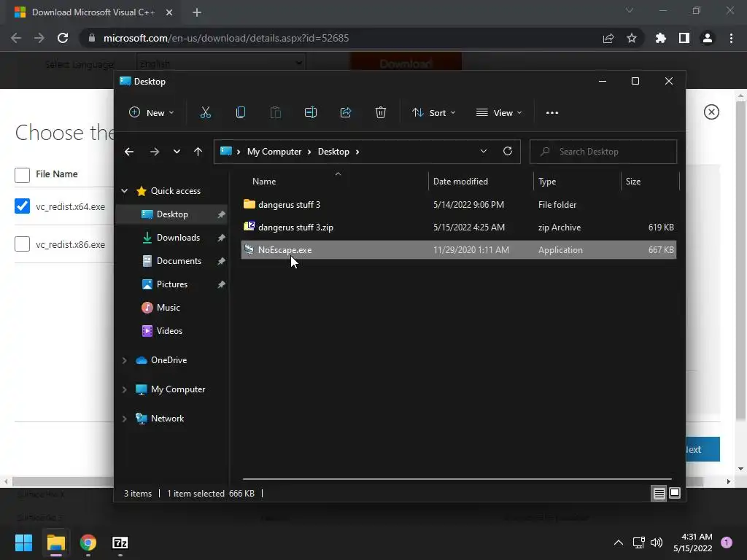Click the share page icon in address bar
Image resolution: width=747 pixels, height=560 pixels.
(608, 38)
